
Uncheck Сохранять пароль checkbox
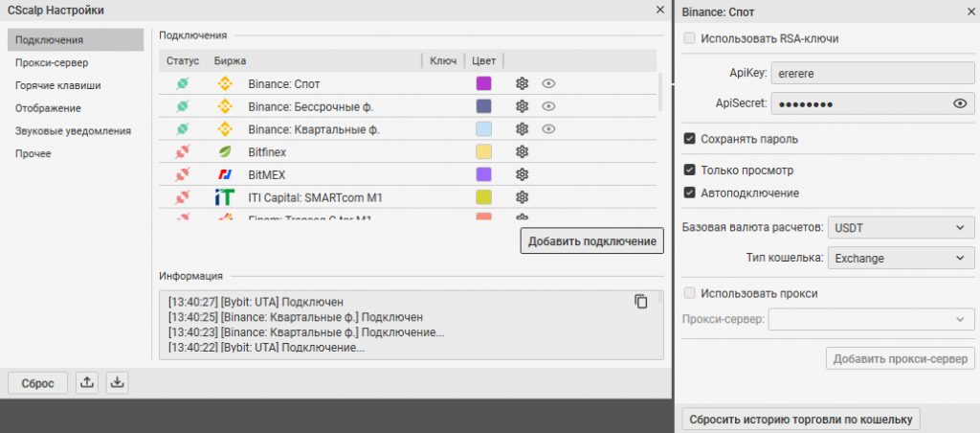(x=689, y=139)
